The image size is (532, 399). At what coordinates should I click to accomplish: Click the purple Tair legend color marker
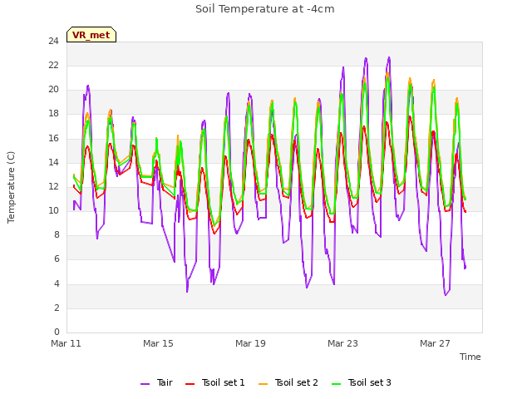point(145,384)
